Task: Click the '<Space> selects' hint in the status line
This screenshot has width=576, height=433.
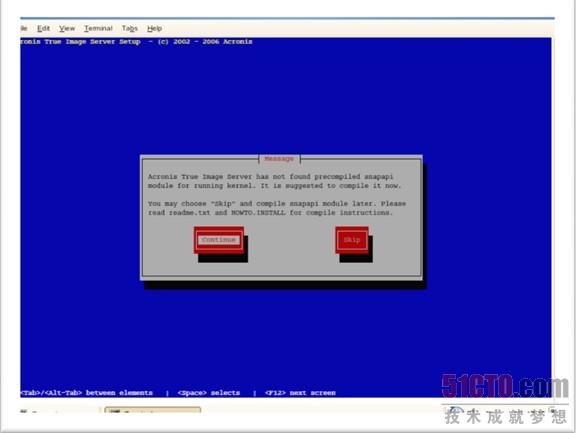Action: [208, 393]
